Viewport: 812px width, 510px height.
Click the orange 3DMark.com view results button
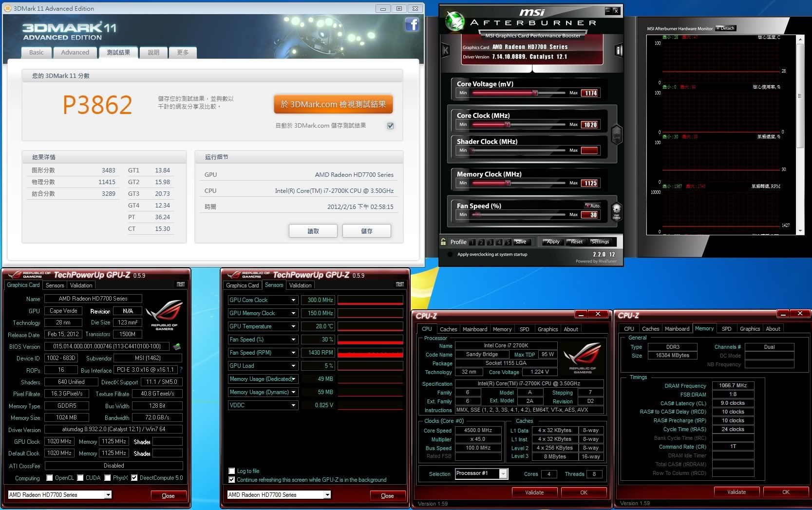pyautogui.click(x=333, y=104)
